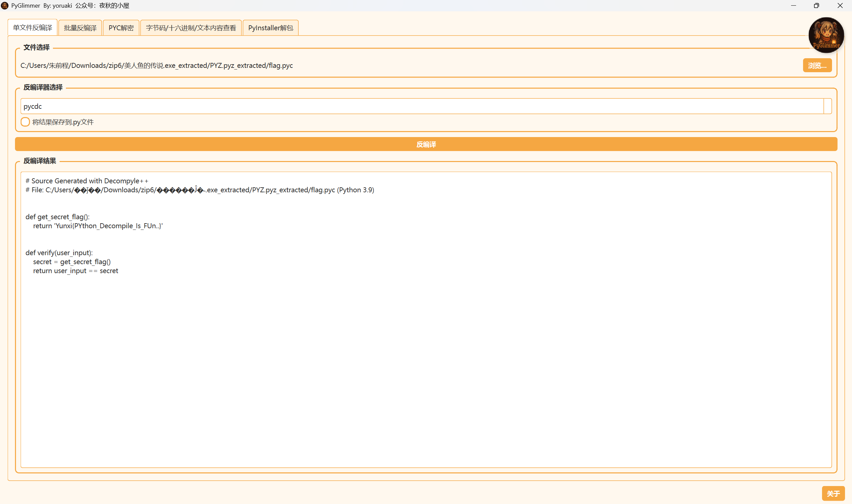852x504 pixels.
Task: Click the dropdown arrow beside pycdc
Action: coord(828,106)
